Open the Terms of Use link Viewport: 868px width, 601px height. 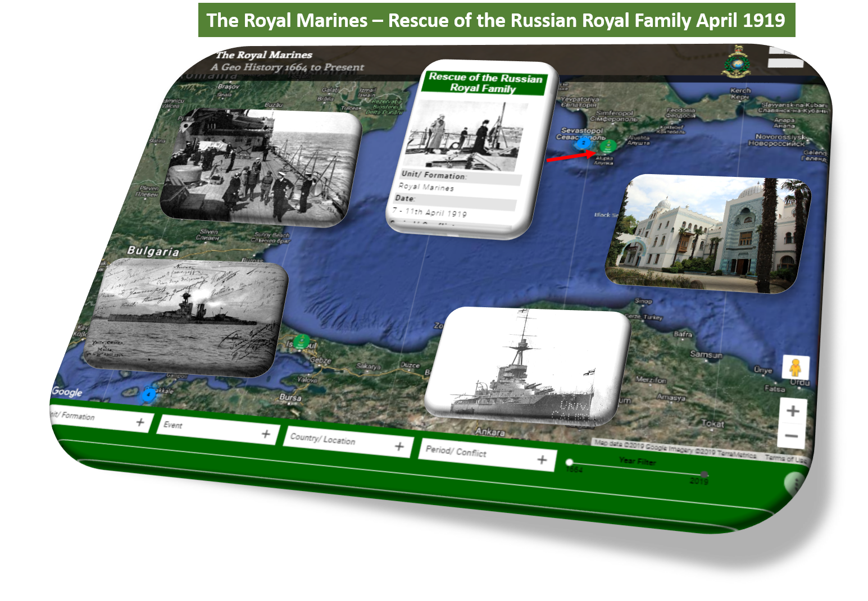(x=786, y=458)
